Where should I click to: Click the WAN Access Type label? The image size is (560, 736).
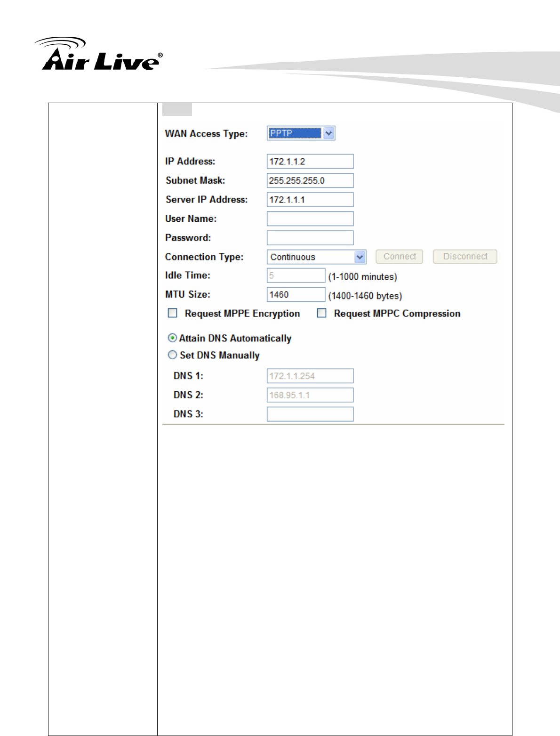[x=206, y=134]
